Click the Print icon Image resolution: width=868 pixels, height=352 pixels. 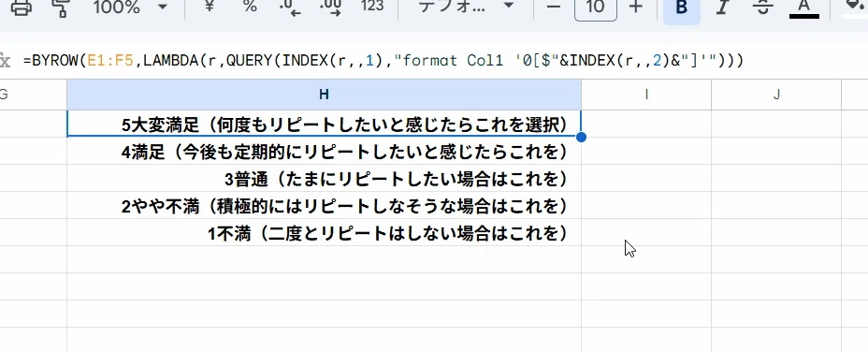click(21, 7)
